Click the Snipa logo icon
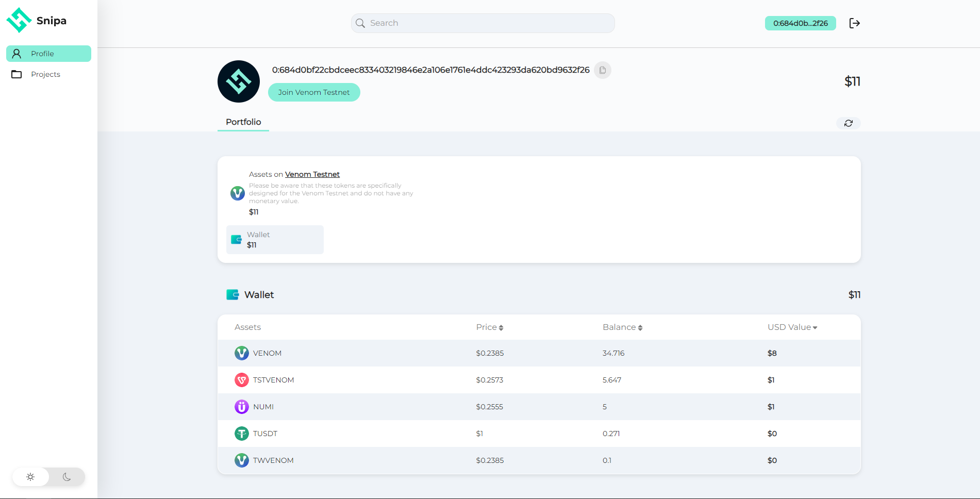980x499 pixels. coord(19,20)
